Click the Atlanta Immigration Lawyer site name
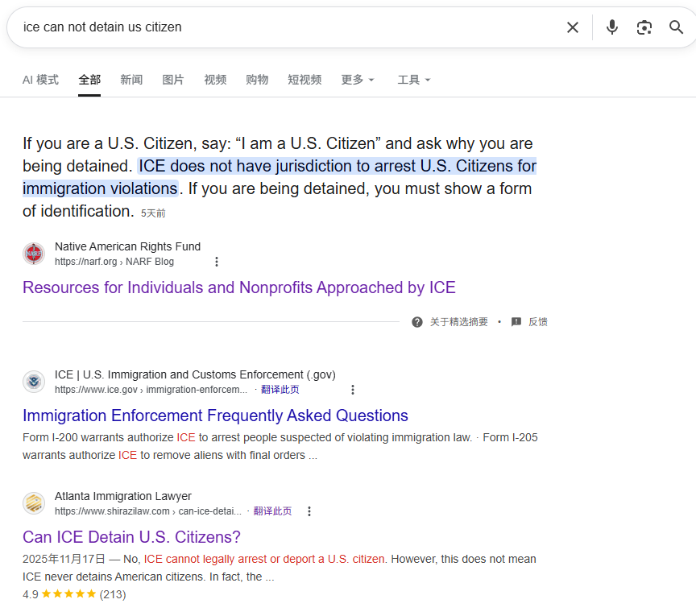 coord(123,496)
